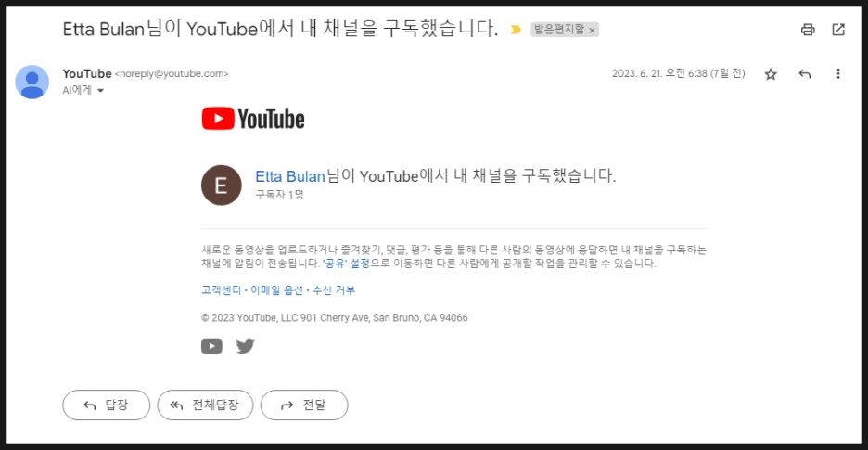
Task: Click the YouTube logo in email body
Action: [x=253, y=119]
